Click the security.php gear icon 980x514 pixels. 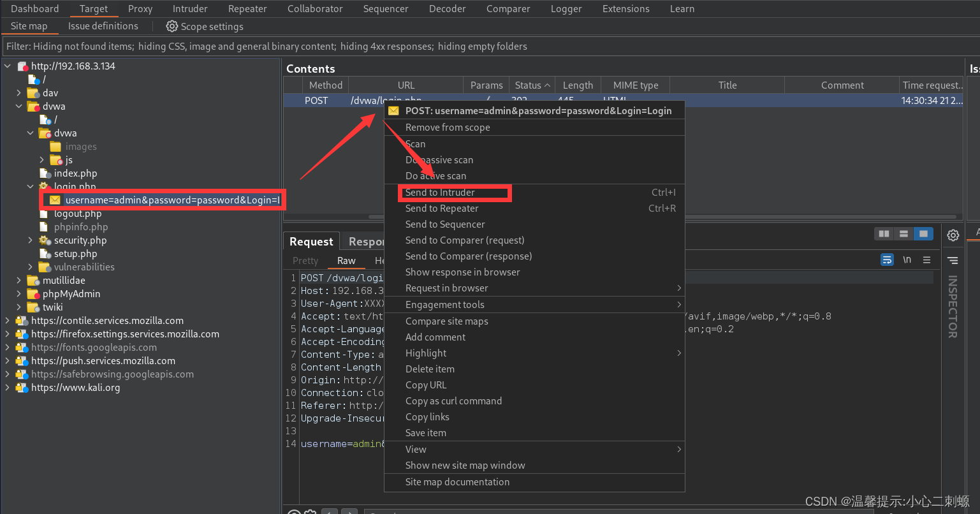pyautogui.click(x=45, y=240)
